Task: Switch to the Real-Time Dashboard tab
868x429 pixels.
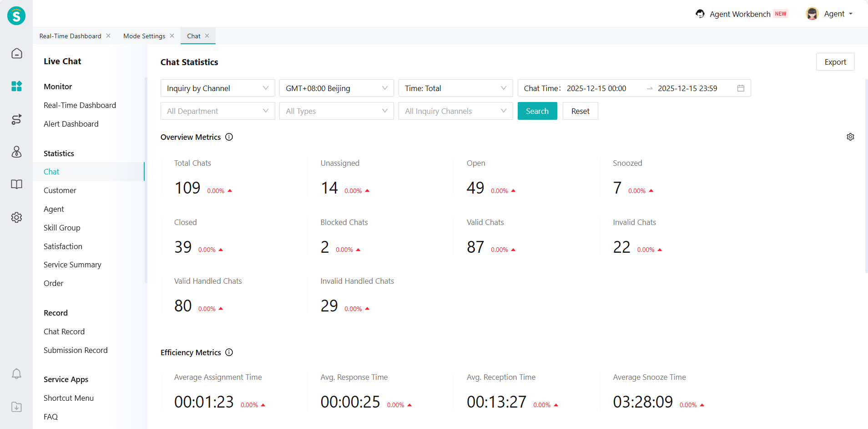Action: pyautogui.click(x=70, y=36)
